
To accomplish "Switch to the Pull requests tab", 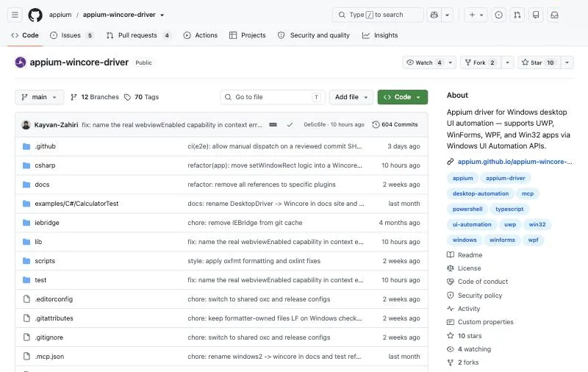I will 138,35.
